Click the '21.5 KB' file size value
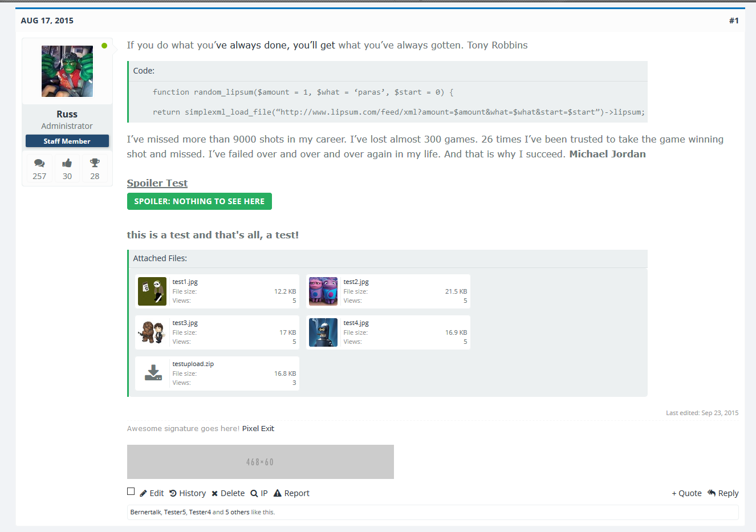 coord(456,291)
